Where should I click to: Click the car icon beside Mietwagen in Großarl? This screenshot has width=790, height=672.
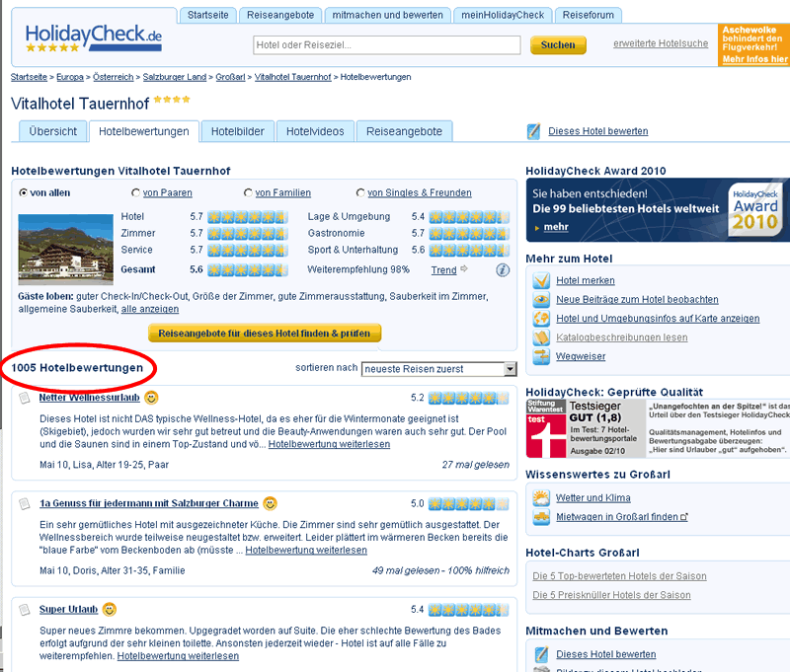pos(541,517)
